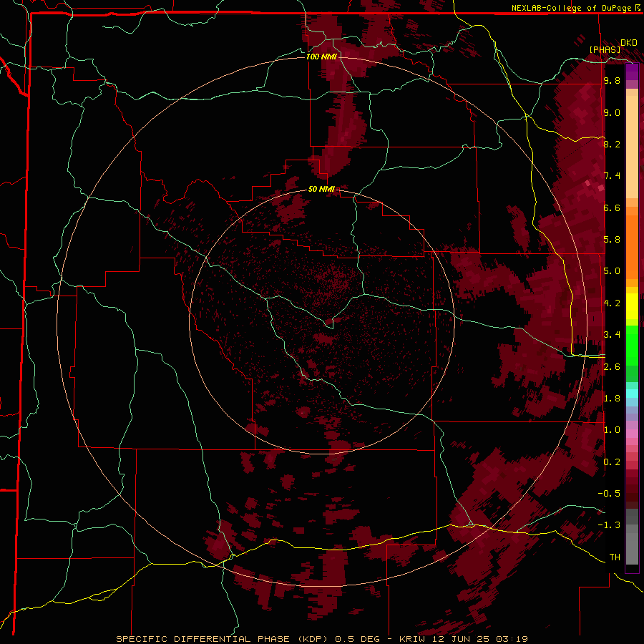Screen dimensions: 644x644
Task: Click the DKD label above the color scale
Action: point(629,43)
